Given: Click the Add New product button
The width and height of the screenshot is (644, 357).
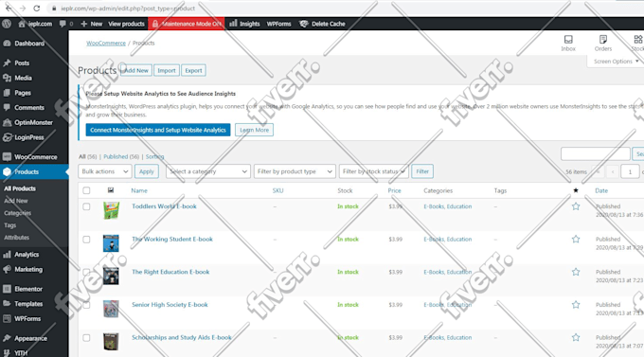Looking at the screenshot, I should (136, 70).
